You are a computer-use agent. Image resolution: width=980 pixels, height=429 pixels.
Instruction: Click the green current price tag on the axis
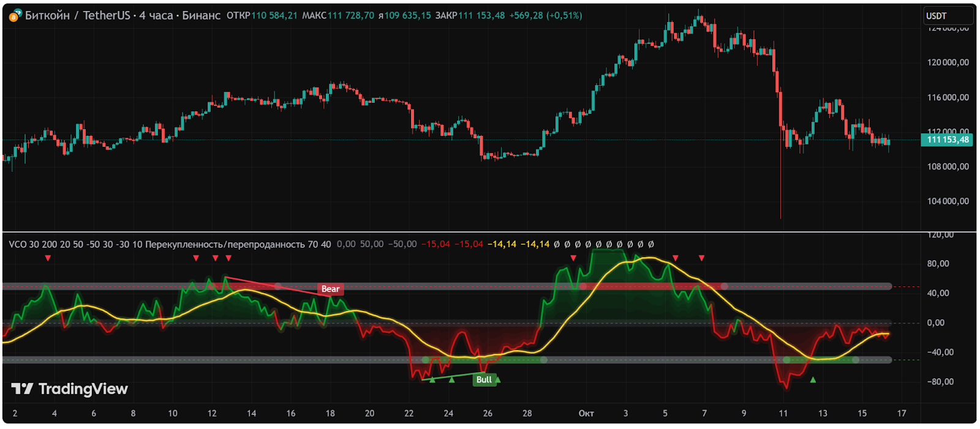tap(946, 140)
